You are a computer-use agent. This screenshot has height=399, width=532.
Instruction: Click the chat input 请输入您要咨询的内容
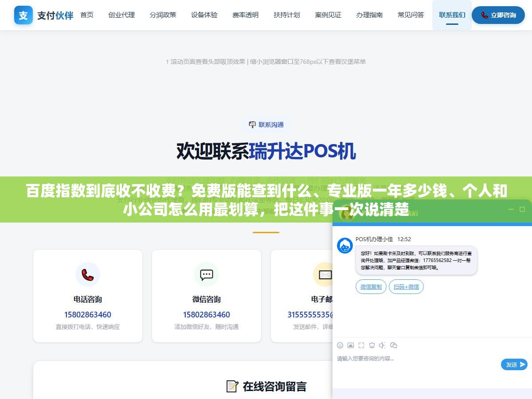[x=417, y=358]
